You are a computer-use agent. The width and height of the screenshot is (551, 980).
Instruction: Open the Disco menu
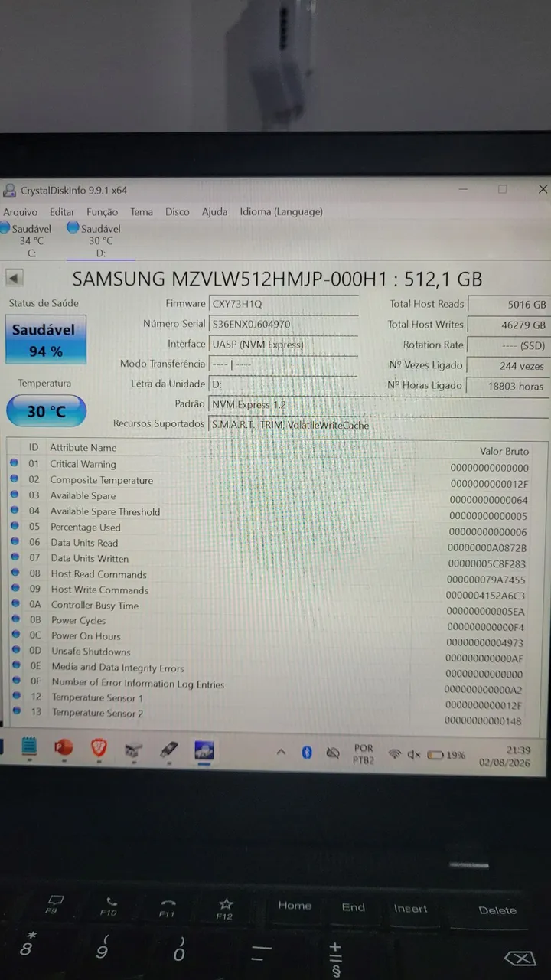coord(177,212)
